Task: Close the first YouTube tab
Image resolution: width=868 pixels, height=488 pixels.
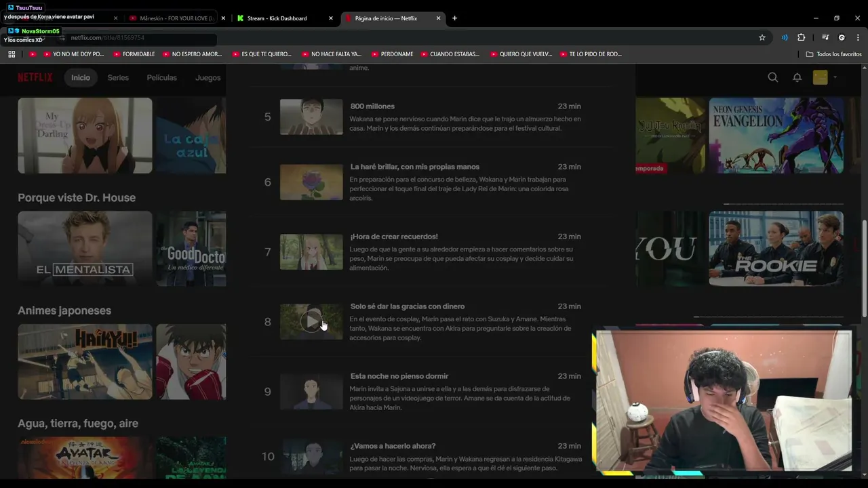Action: pos(115,18)
